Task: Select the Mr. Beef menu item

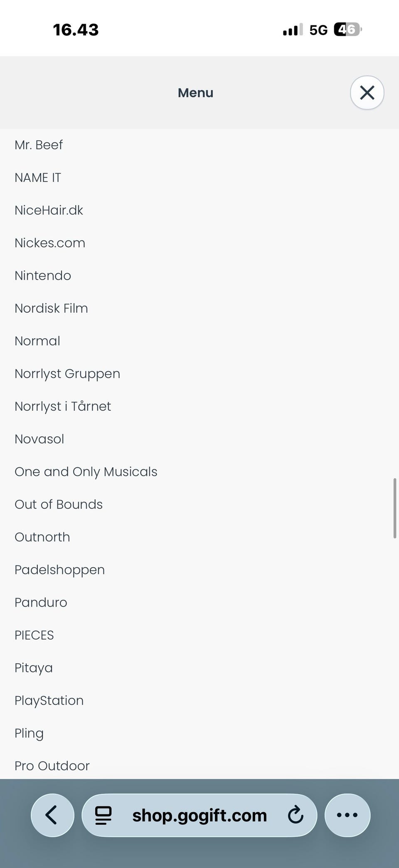Action: coord(39,145)
